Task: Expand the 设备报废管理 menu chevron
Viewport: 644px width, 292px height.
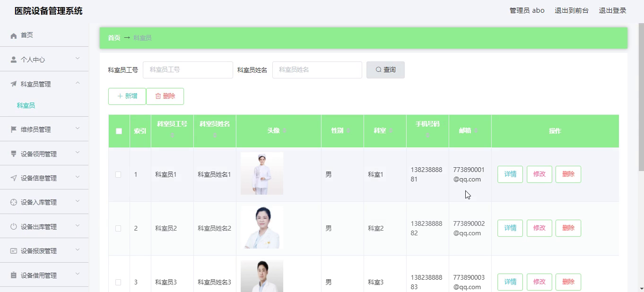Action: tap(78, 250)
